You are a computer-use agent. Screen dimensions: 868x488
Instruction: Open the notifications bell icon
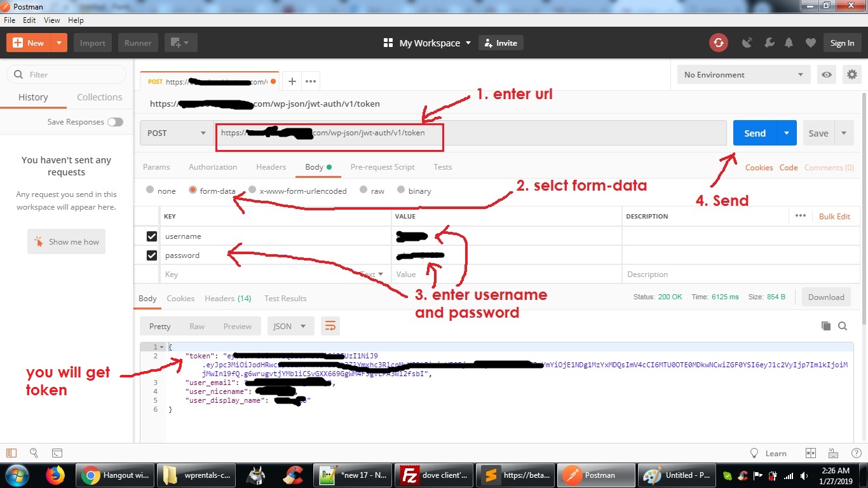coord(789,43)
